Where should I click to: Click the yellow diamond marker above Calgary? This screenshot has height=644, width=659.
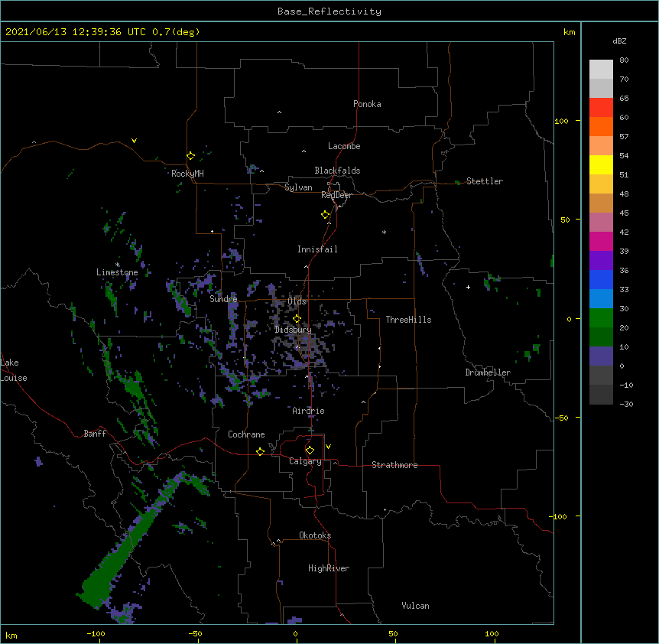pyautogui.click(x=310, y=450)
